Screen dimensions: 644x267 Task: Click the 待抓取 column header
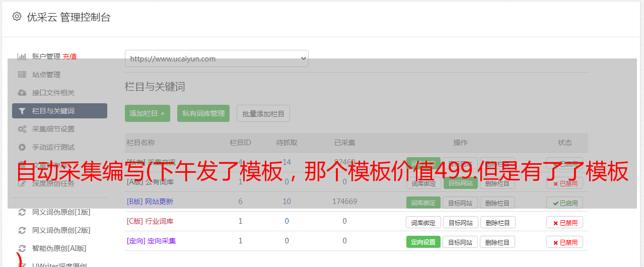[x=287, y=143]
